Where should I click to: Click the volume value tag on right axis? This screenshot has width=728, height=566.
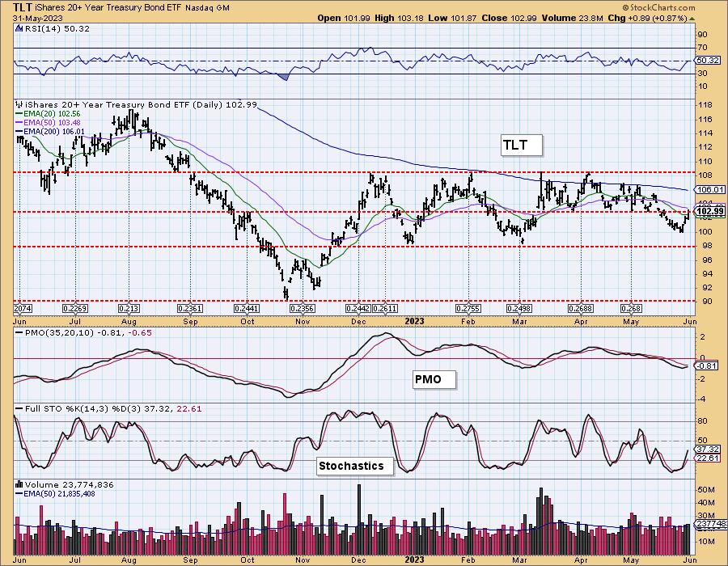point(710,524)
